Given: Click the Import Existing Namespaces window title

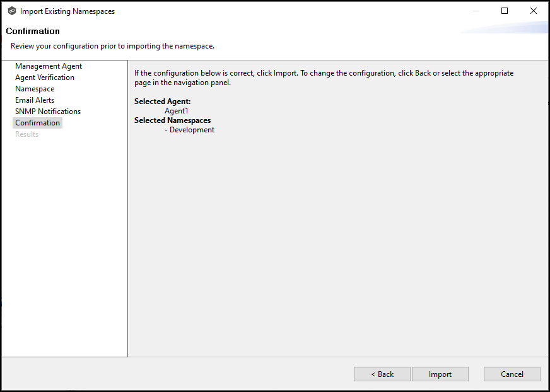Looking at the screenshot, I should pyautogui.click(x=67, y=11).
